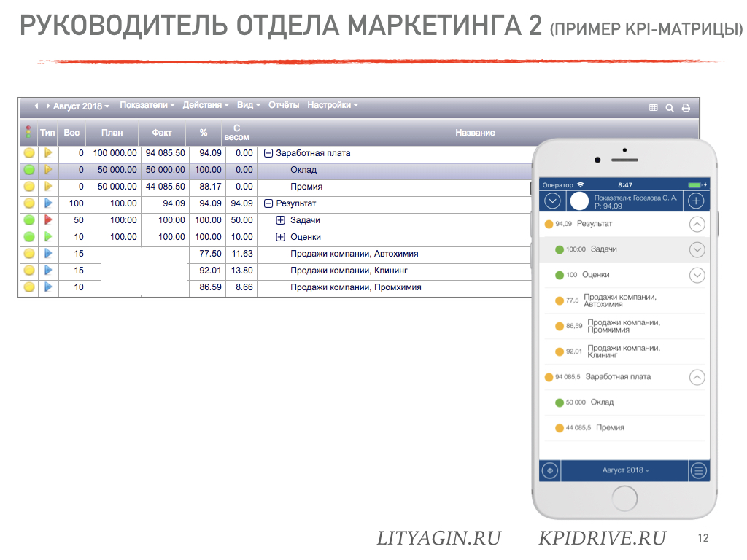Select the Премия row name
The width and height of the screenshot is (747, 560).
click(306, 187)
